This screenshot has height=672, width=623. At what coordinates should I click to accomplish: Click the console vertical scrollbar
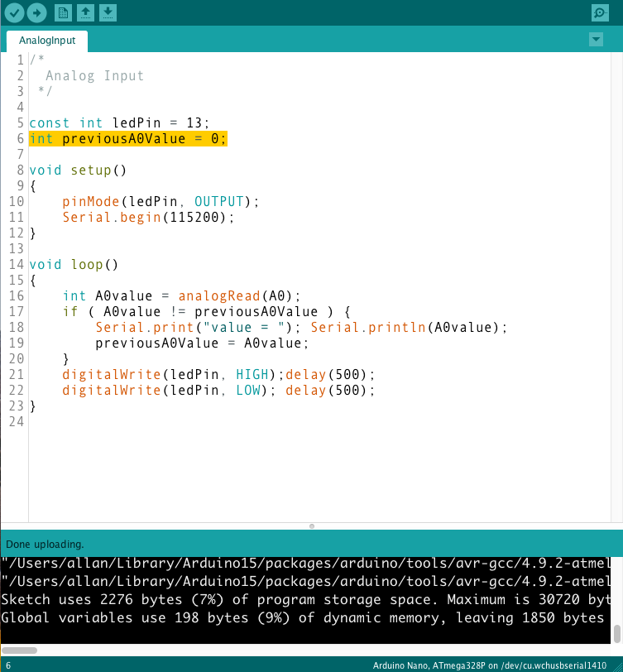[617, 633]
